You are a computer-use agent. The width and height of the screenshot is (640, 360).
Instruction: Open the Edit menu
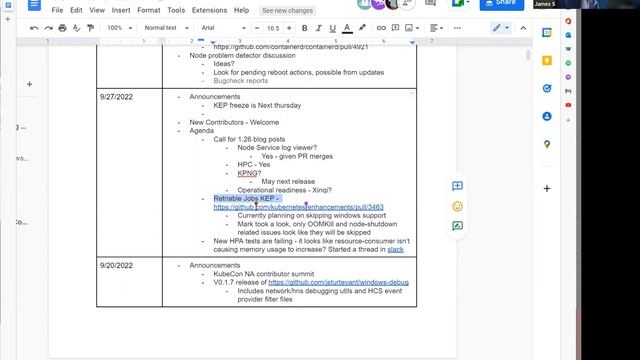(76, 10)
